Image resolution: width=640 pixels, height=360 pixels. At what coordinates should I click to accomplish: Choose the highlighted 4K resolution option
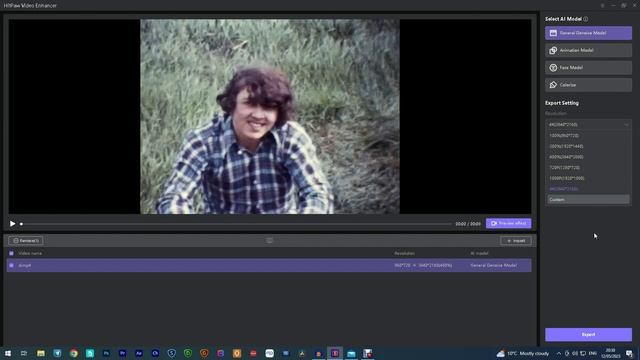pos(588,189)
